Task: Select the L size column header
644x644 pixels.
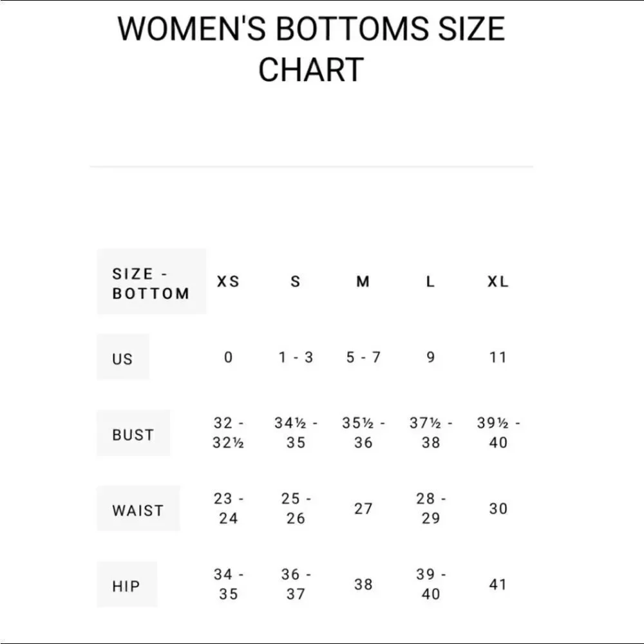Action: click(430, 282)
